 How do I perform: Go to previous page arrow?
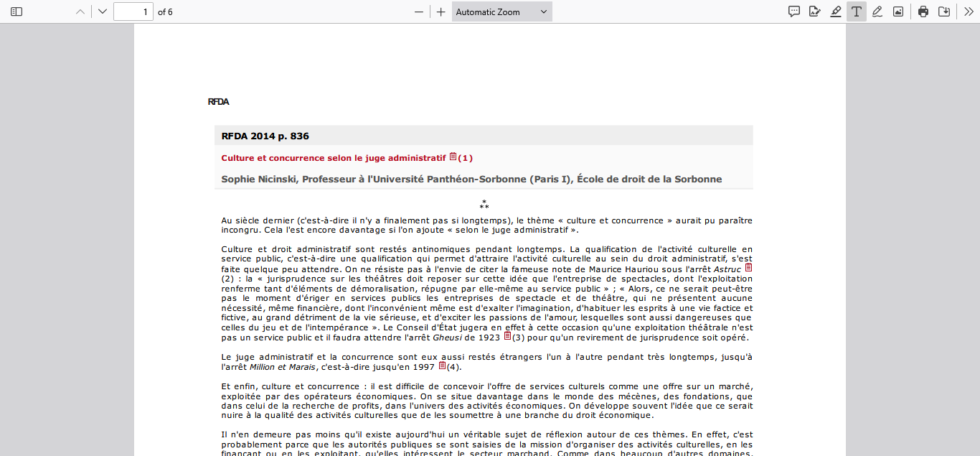tap(81, 11)
